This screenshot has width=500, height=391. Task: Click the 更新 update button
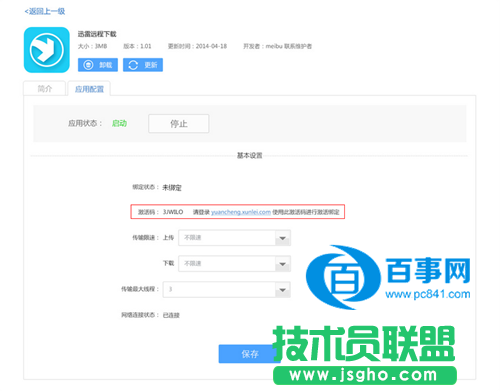click(143, 65)
